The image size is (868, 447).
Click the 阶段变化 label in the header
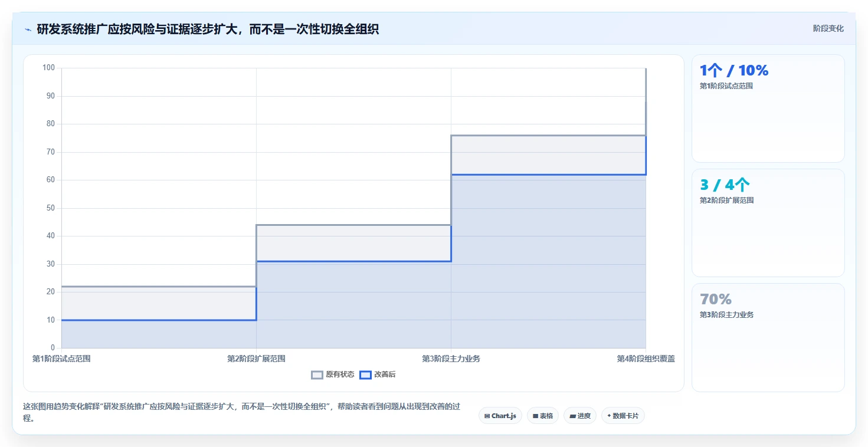point(828,28)
